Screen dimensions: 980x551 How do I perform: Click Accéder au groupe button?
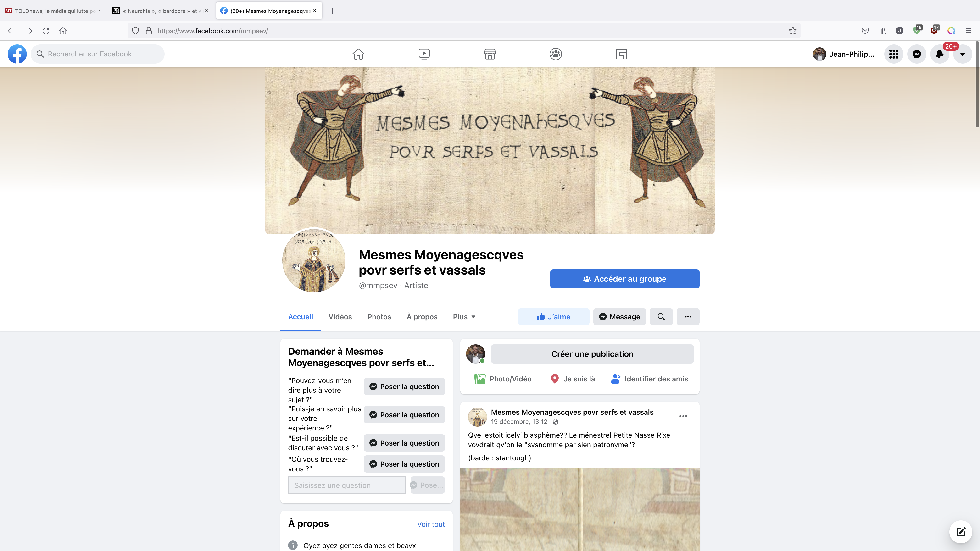coord(625,279)
